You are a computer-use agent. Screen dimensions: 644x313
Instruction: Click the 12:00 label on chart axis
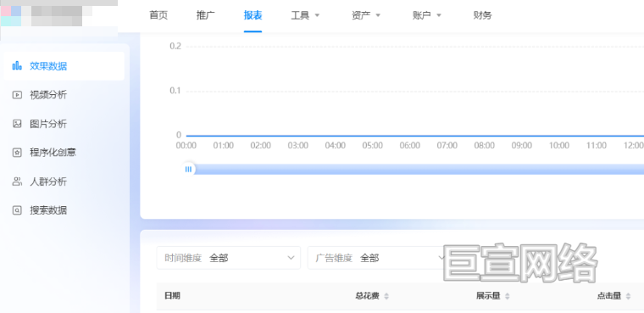click(633, 145)
